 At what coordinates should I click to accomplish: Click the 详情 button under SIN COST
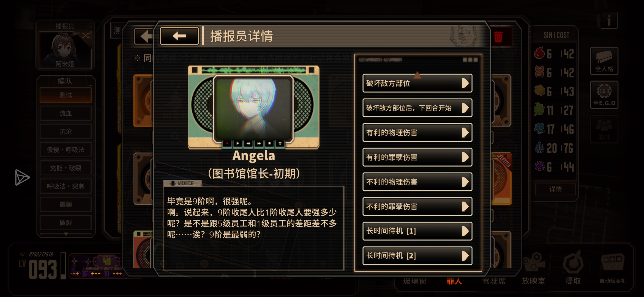click(x=555, y=189)
